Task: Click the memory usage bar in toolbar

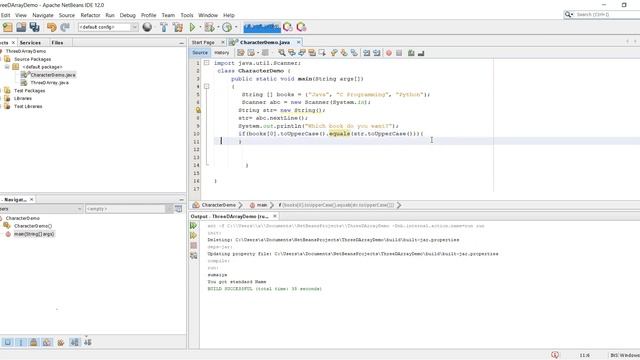Action: coord(262,27)
